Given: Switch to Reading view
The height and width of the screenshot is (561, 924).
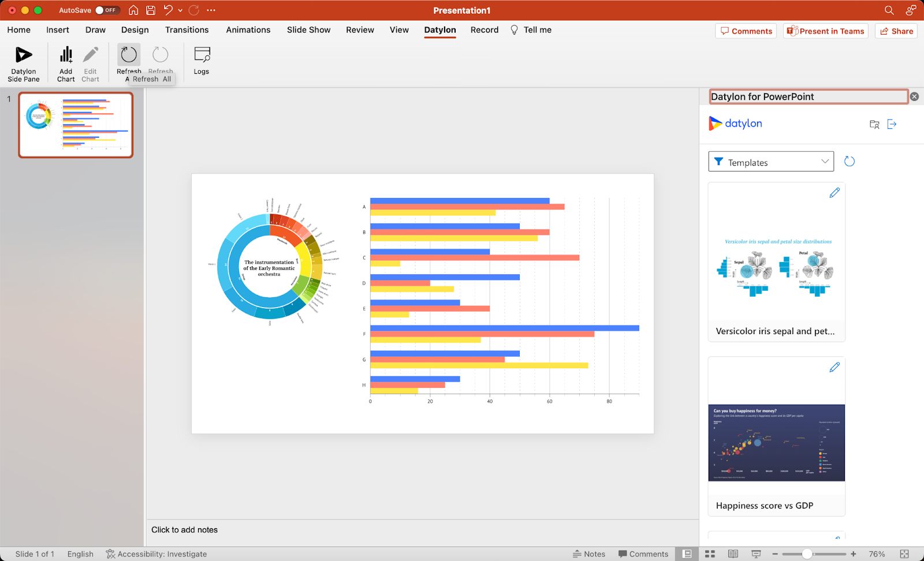Looking at the screenshot, I should 733,554.
